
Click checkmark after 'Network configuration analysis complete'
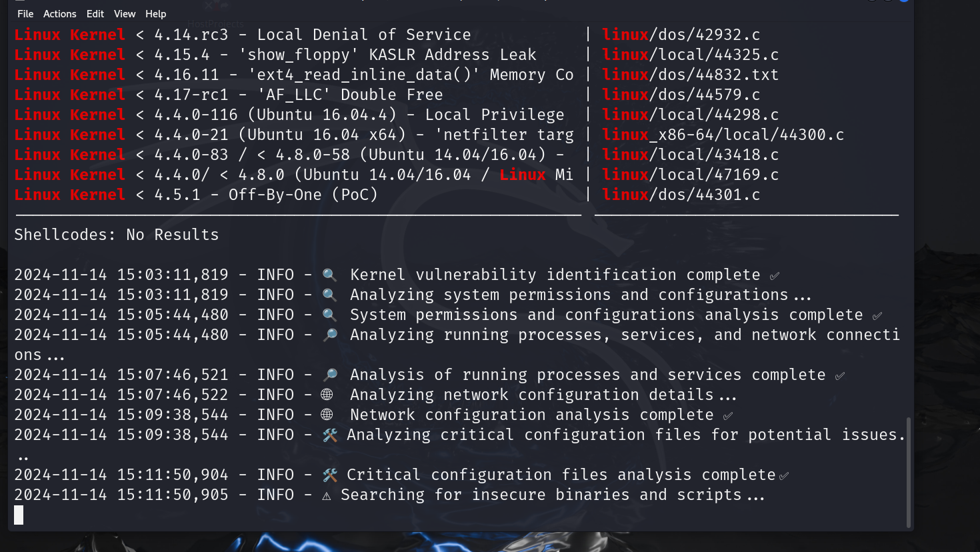click(727, 416)
